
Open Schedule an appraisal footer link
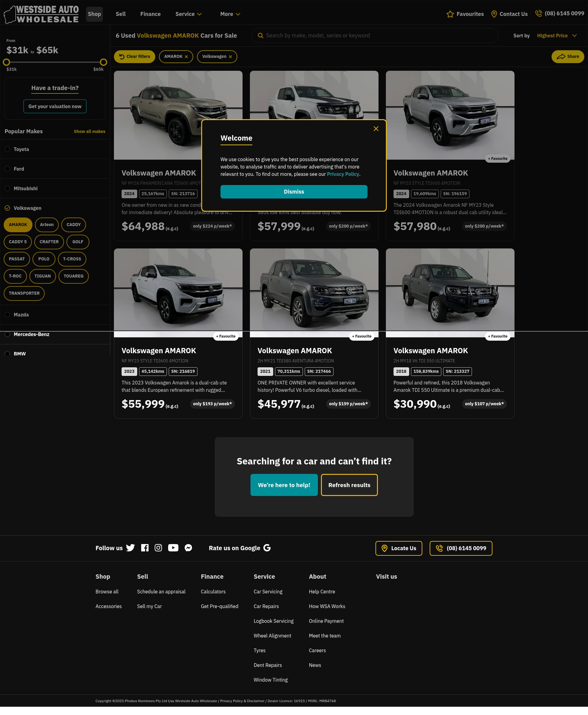click(161, 592)
